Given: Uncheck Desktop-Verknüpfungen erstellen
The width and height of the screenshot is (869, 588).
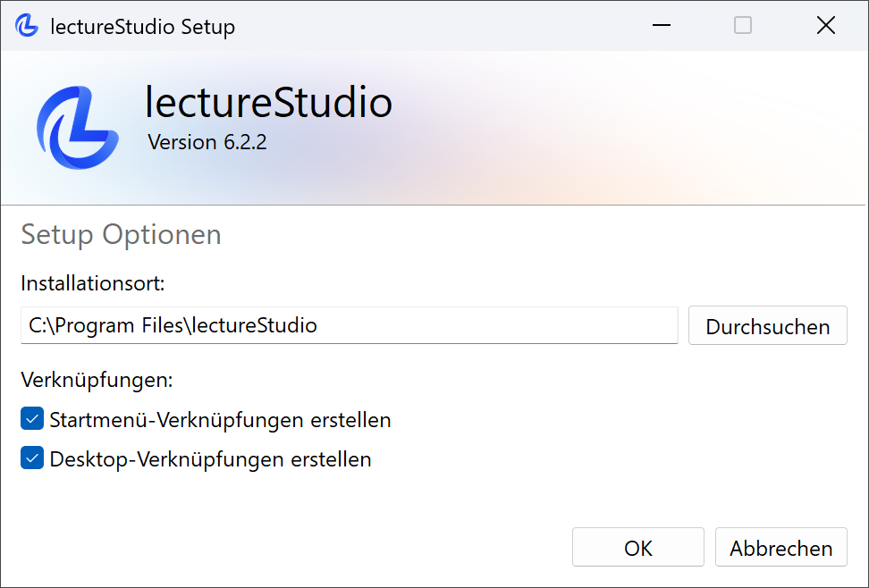Looking at the screenshot, I should [32, 458].
